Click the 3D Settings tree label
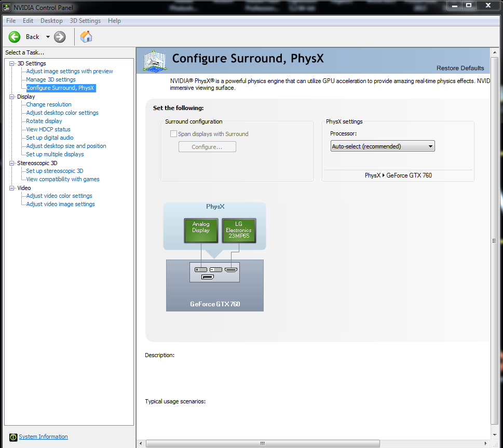This screenshot has width=503, height=448. [32, 63]
